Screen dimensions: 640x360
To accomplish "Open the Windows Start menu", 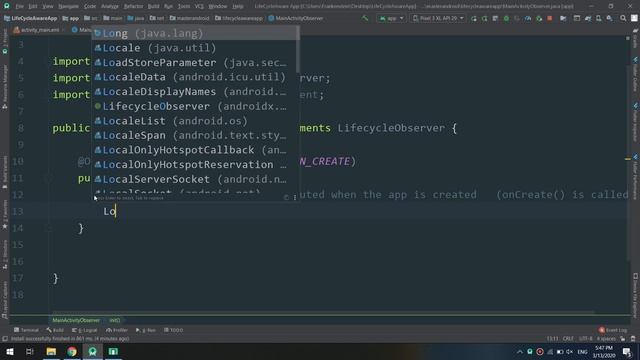I will [x=9, y=351].
